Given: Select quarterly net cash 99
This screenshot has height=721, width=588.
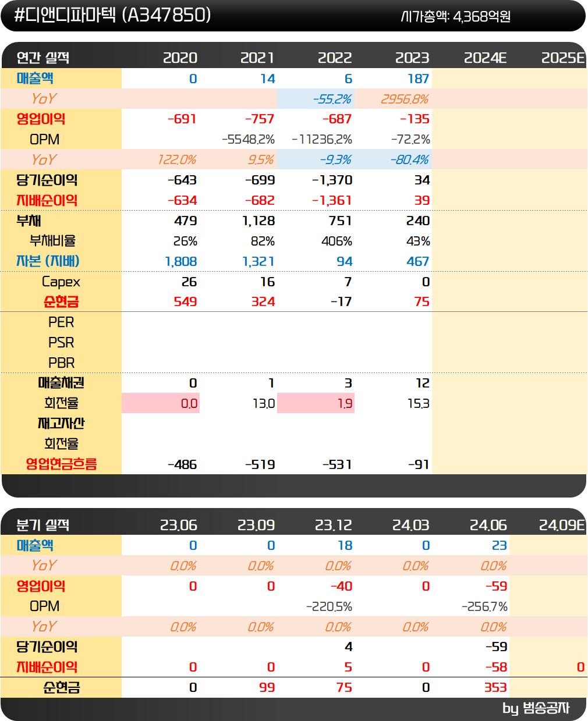Looking at the screenshot, I should 267,688.
